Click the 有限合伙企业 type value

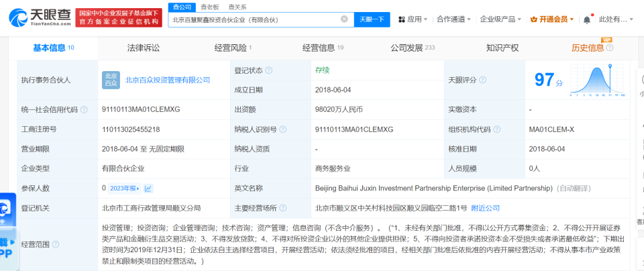click(123, 169)
